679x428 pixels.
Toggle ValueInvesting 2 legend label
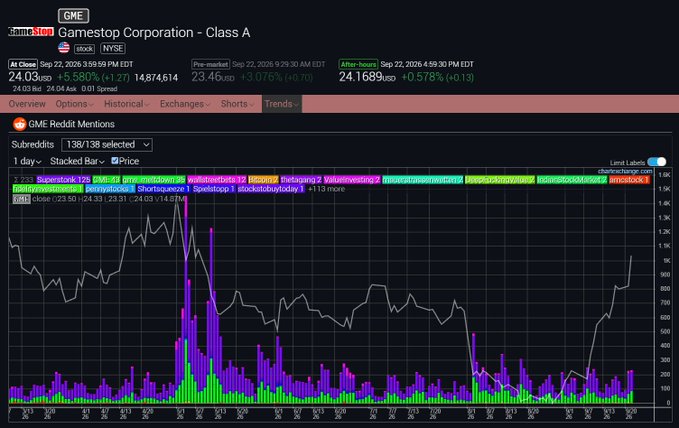pyautogui.click(x=352, y=179)
